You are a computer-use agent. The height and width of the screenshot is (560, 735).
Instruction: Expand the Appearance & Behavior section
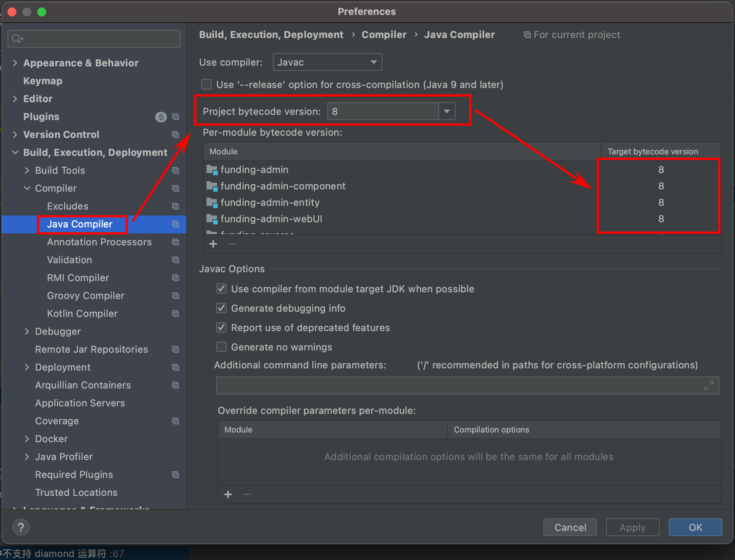(x=15, y=63)
